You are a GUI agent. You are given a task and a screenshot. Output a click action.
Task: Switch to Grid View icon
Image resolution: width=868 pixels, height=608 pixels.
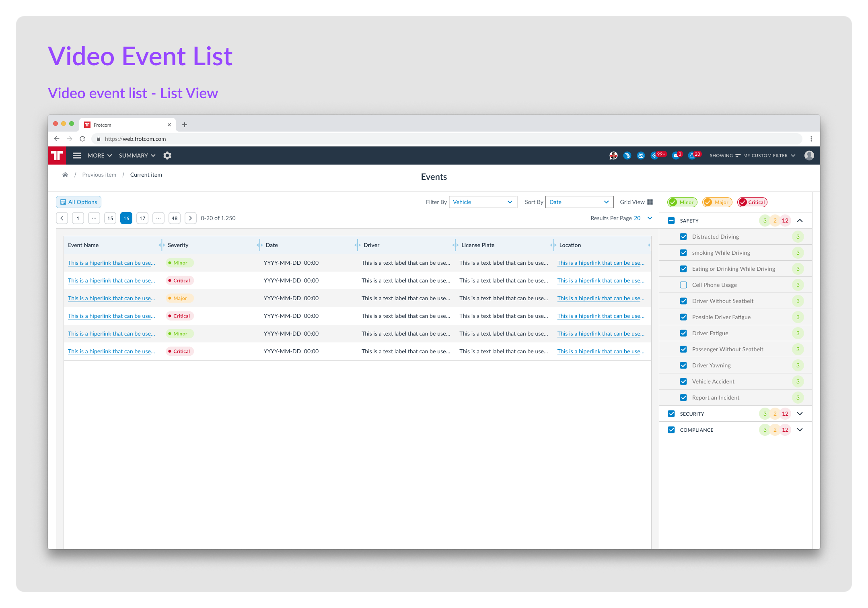(650, 202)
